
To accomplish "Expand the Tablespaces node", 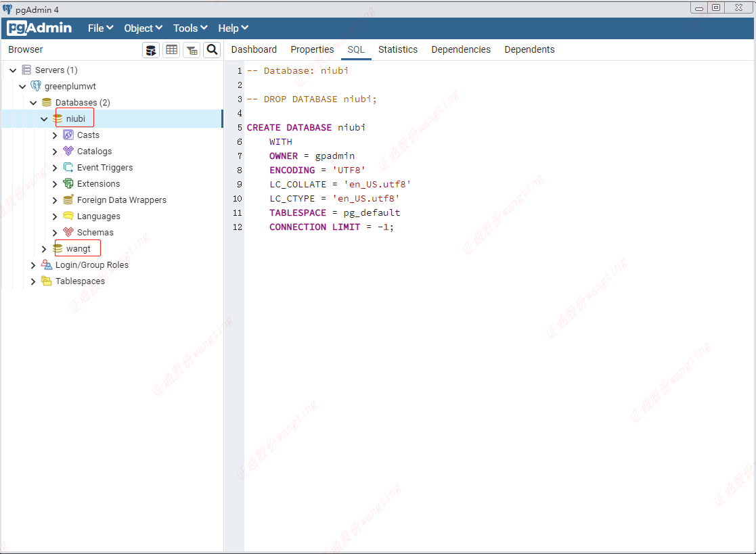I will click(33, 281).
